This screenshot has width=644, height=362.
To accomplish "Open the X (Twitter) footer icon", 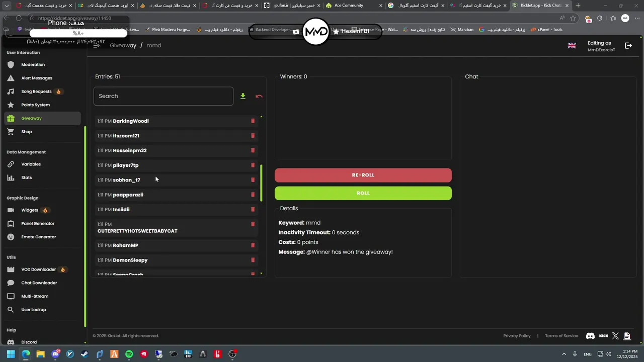I will (615, 336).
